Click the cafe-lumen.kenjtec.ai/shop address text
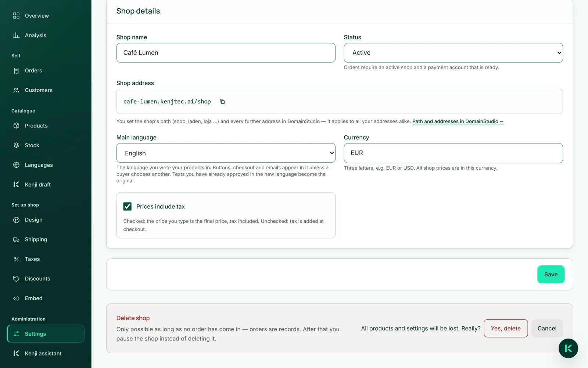Image resolution: width=588 pixels, height=368 pixels. (167, 102)
